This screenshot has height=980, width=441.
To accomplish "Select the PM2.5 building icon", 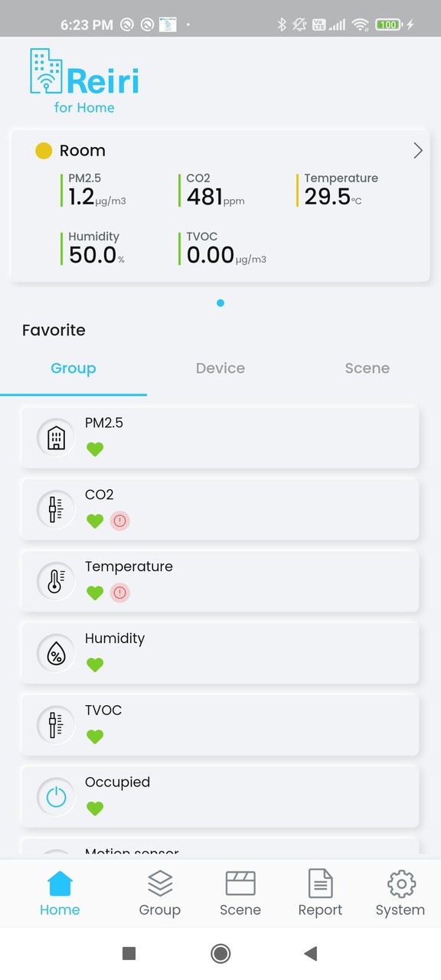I will tap(55, 437).
